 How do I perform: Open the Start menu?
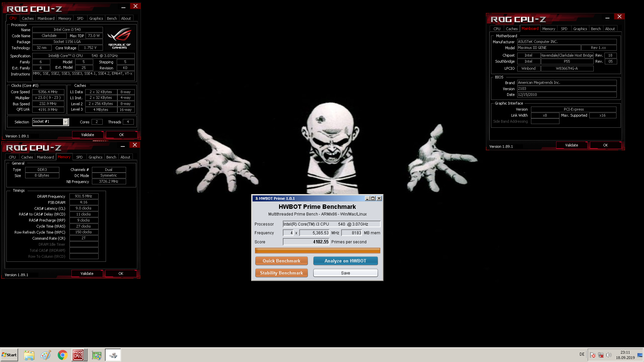click(x=9, y=355)
